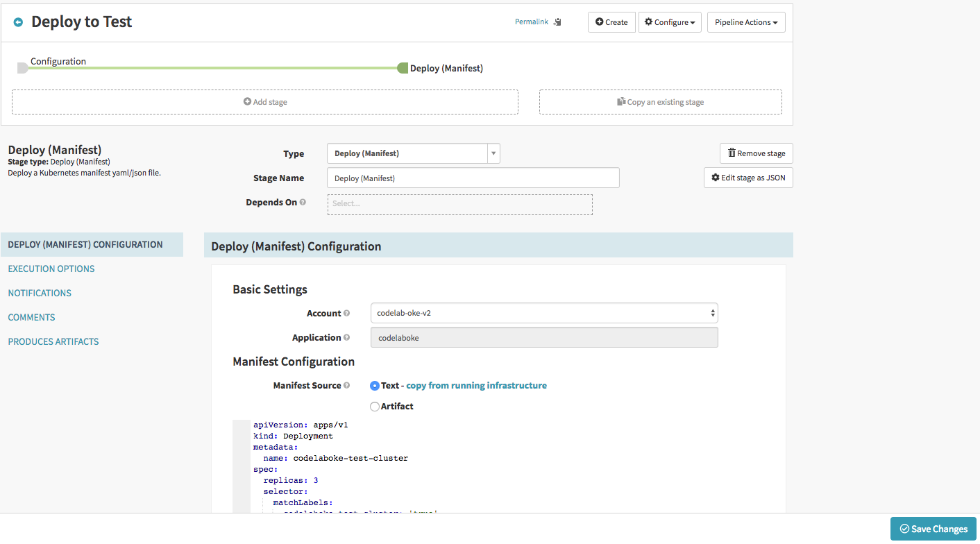The width and height of the screenshot is (980, 544).
Task: Click help icon next to Application label
Action: [x=346, y=338]
